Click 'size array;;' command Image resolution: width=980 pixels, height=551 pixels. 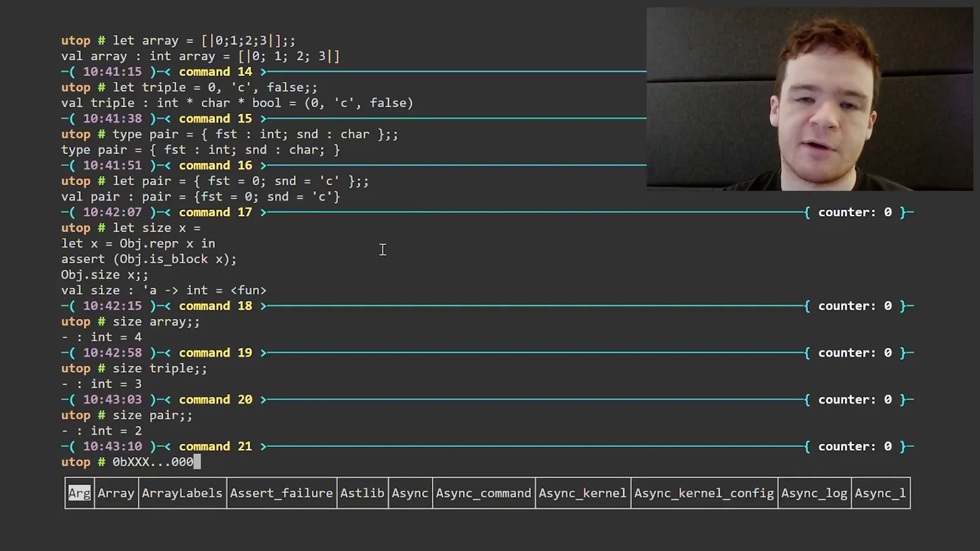(x=156, y=321)
